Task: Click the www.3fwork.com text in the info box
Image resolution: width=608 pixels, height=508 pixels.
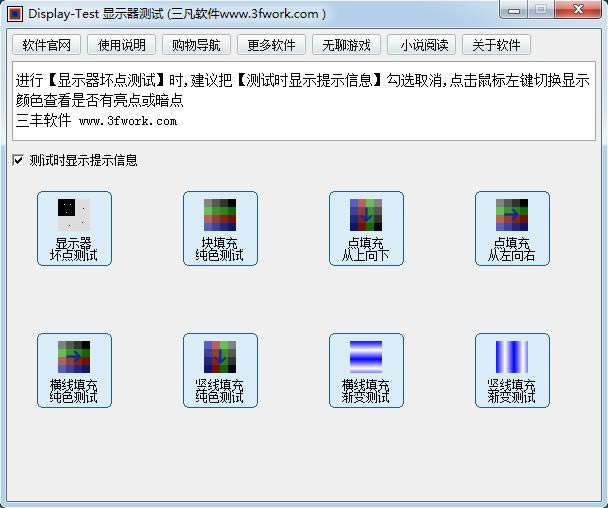Action: point(128,121)
